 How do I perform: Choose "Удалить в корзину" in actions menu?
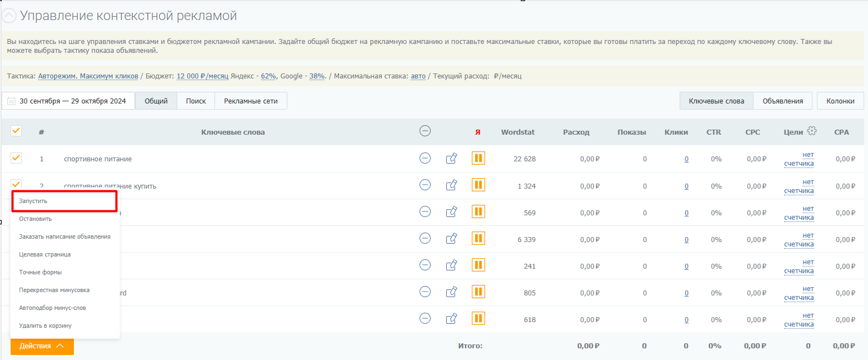click(x=45, y=326)
